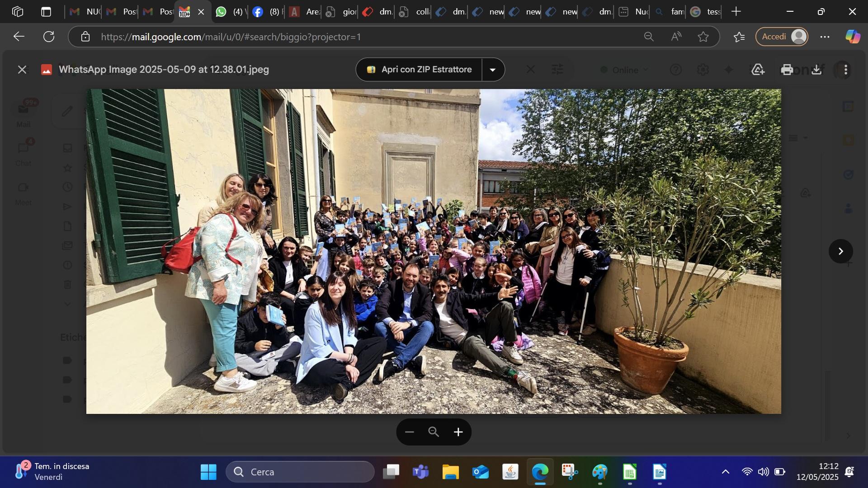This screenshot has width=868, height=488.
Task: Print the image with printer icon
Action: pyautogui.click(x=787, y=70)
